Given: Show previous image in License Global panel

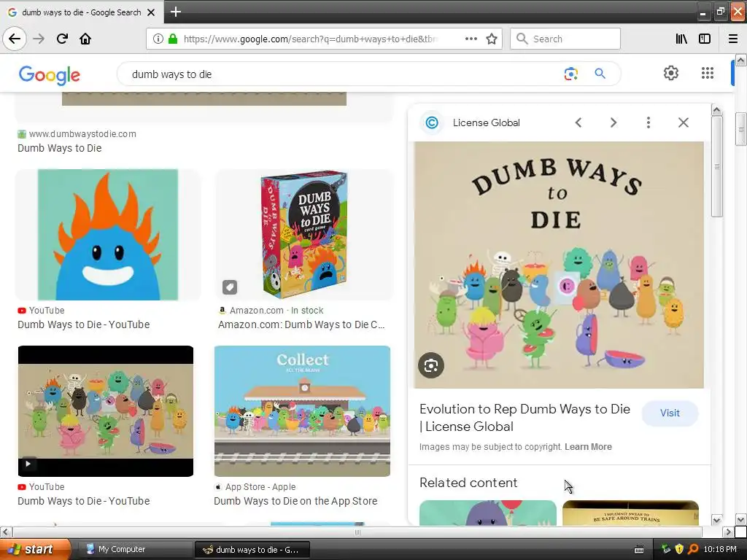Looking at the screenshot, I should click(578, 122).
